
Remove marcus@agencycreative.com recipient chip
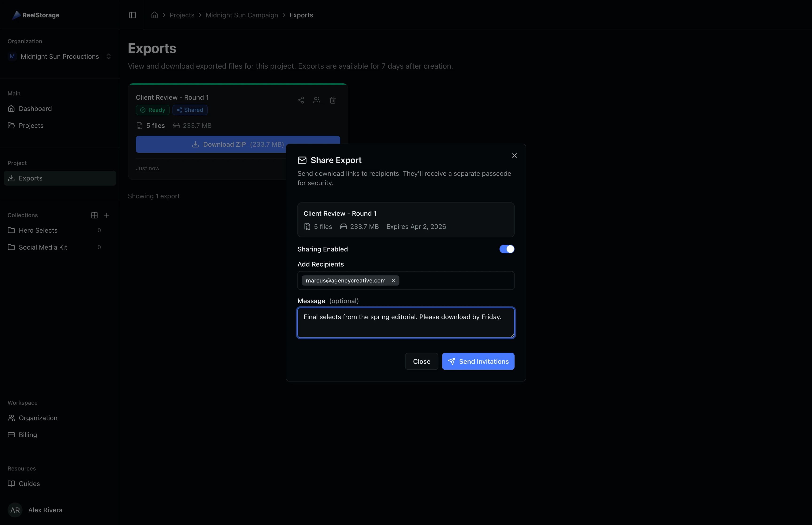pyautogui.click(x=393, y=280)
